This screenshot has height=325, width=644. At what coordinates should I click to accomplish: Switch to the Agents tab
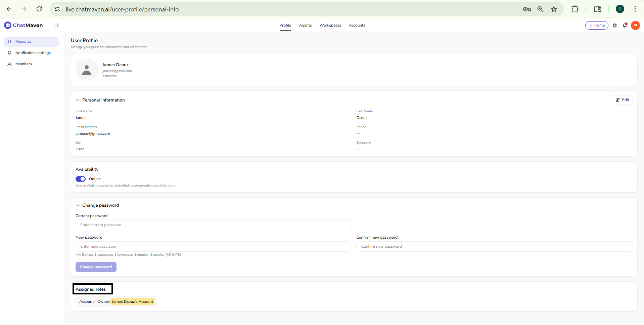[x=305, y=25]
